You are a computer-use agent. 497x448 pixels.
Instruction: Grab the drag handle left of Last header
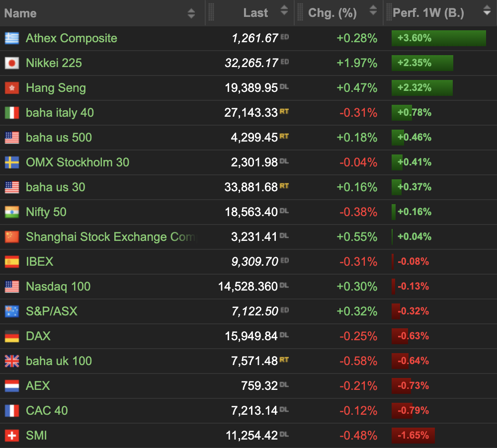(x=211, y=13)
